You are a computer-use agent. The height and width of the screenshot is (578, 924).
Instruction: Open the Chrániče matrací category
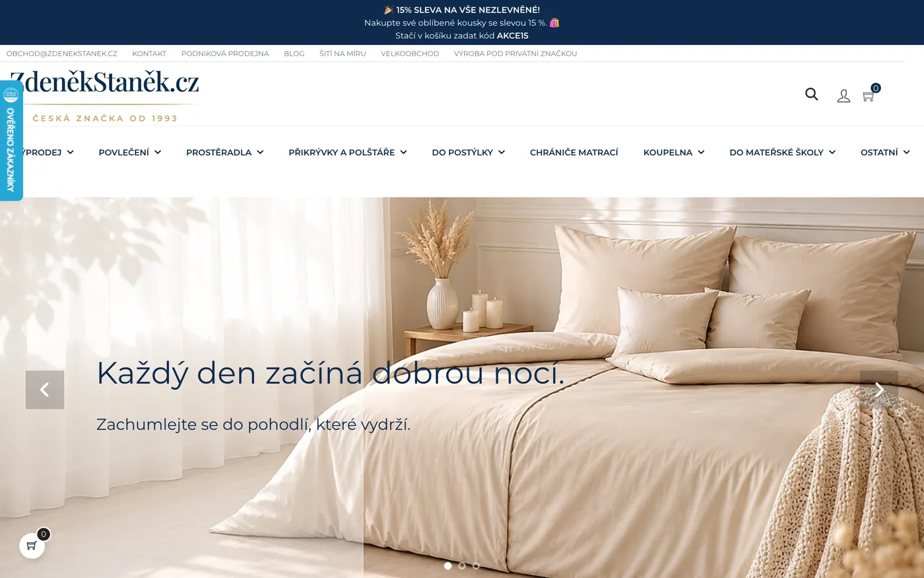pyautogui.click(x=574, y=153)
